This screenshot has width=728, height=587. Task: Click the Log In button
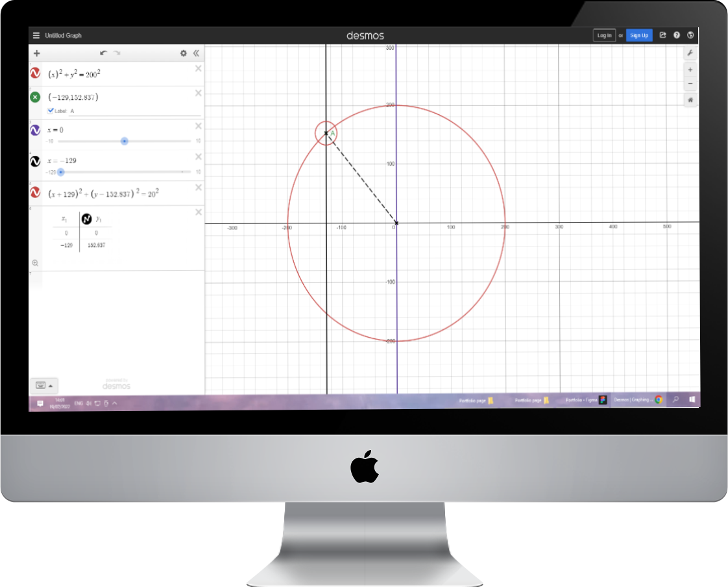tap(604, 36)
